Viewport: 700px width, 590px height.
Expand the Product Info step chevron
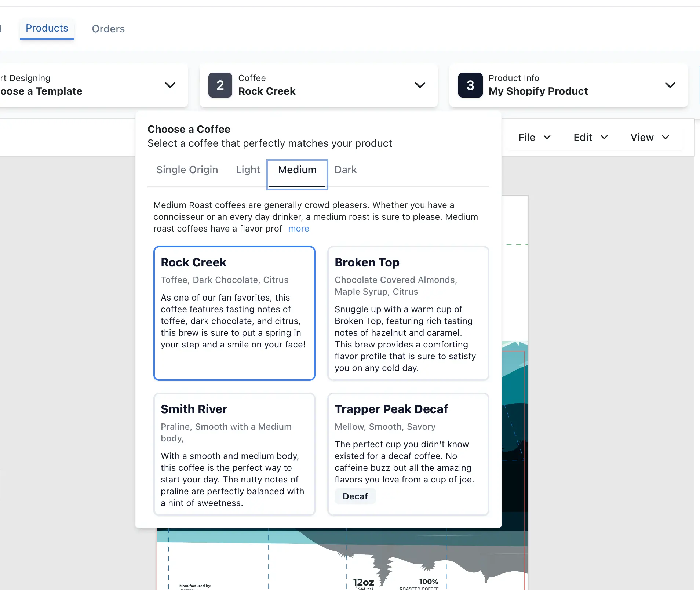670,85
